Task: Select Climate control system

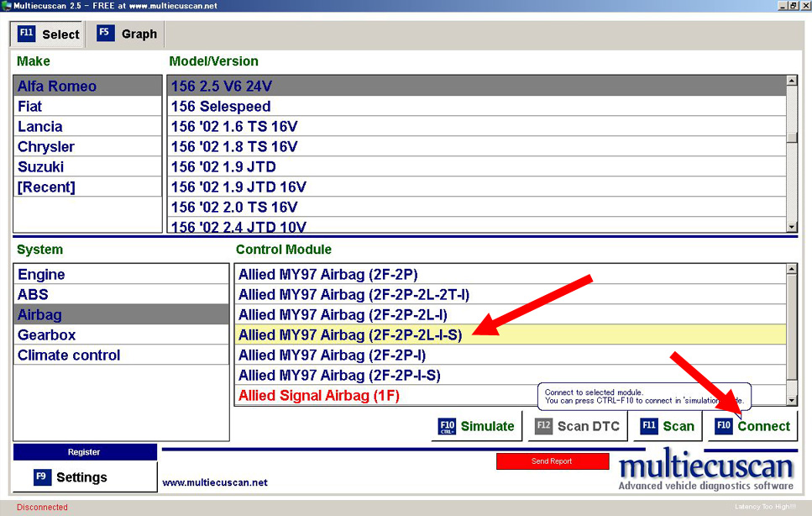Action: [x=121, y=355]
